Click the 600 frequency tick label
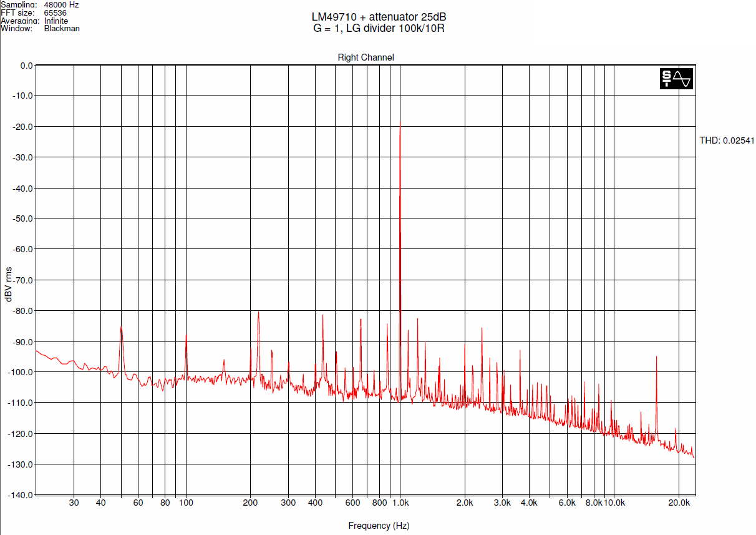This screenshot has width=756, height=535. pos(352,503)
